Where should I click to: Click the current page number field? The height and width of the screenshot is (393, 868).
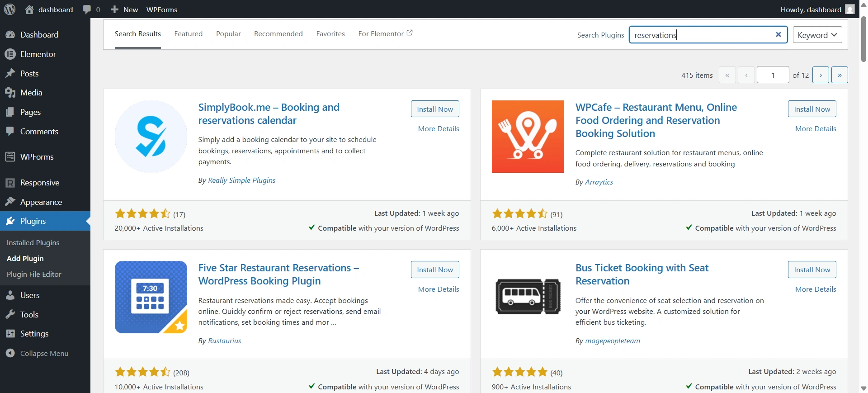pos(773,75)
